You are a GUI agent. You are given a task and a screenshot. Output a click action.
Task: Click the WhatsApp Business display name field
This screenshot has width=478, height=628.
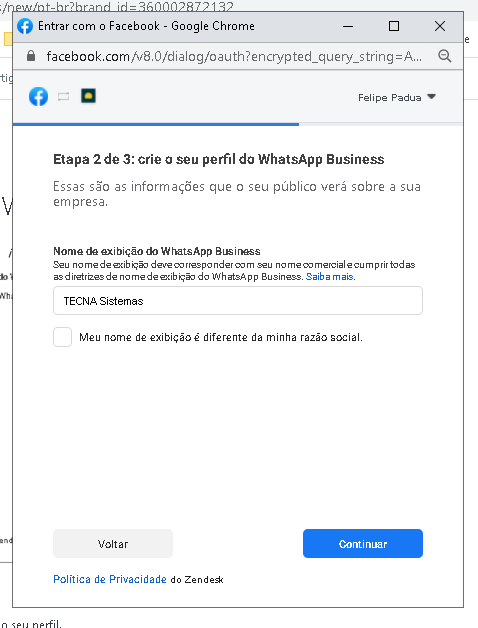pos(238,300)
